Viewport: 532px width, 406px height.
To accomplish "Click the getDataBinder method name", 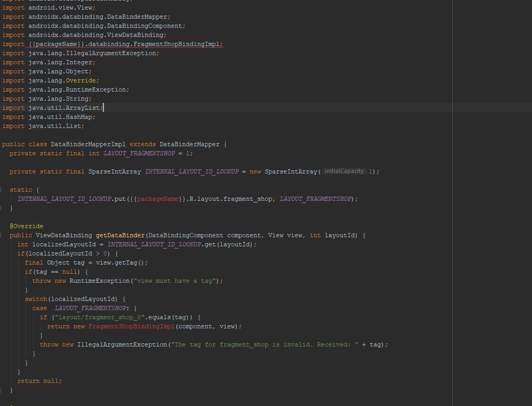I will pyautogui.click(x=120, y=235).
